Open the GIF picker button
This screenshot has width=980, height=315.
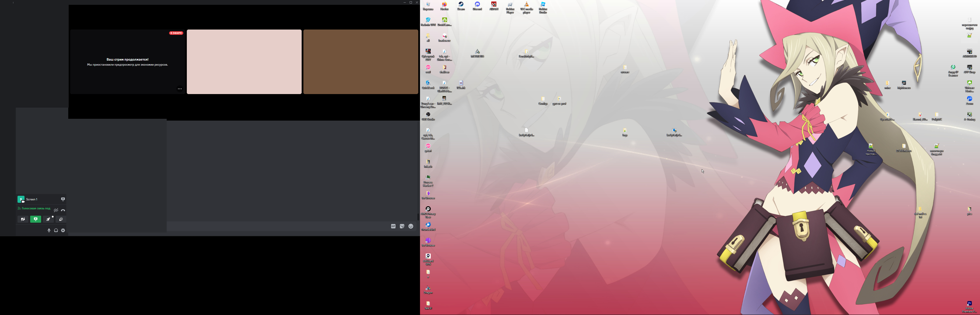[393, 226]
